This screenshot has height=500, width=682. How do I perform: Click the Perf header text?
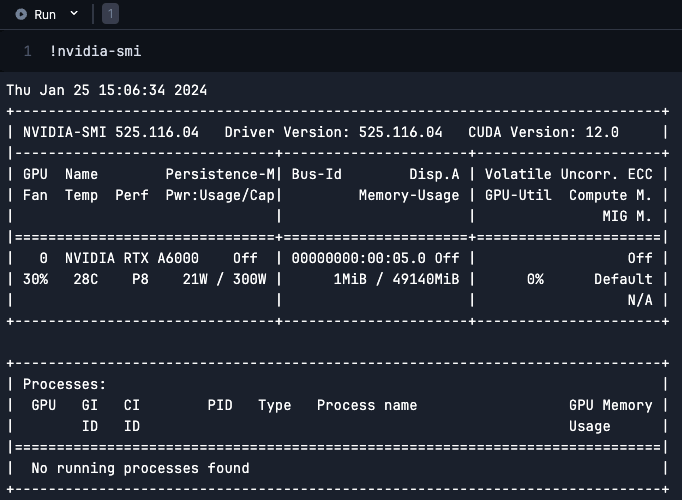pos(132,195)
